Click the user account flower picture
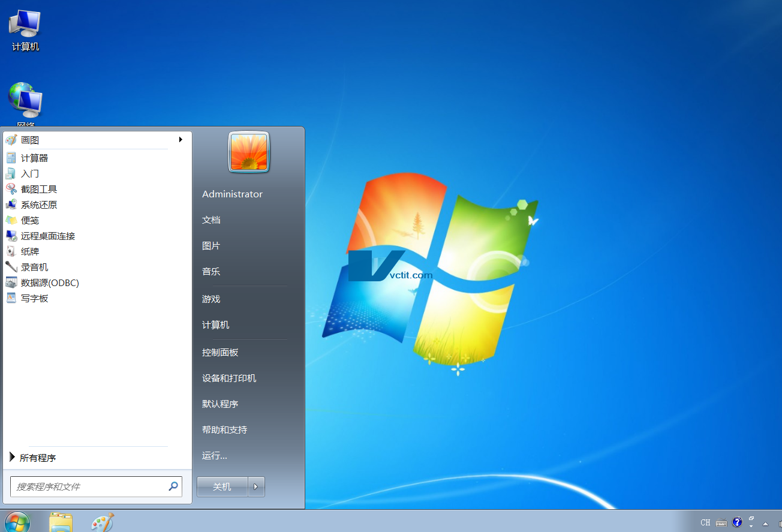 pos(249,152)
